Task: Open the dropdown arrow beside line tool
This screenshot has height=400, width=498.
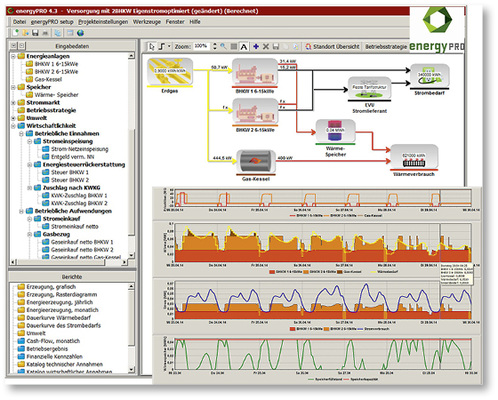Action: point(169,46)
